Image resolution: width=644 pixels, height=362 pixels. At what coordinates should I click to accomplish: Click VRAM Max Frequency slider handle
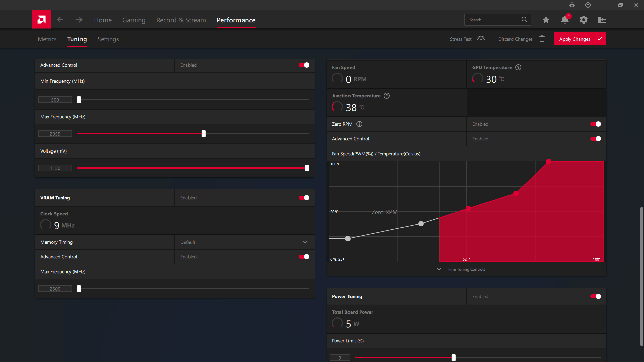click(x=79, y=289)
